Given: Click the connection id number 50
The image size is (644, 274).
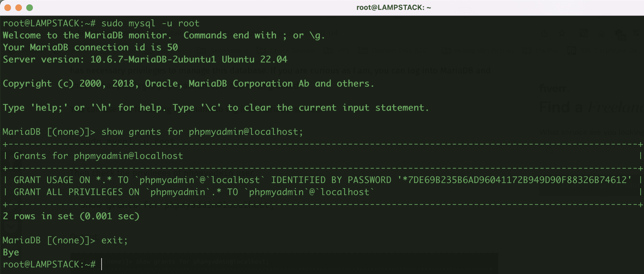Looking at the screenshot, I should pyautogui.click(x=173, y=48).
